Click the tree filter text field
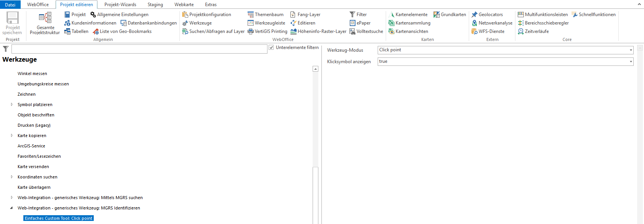 pos(139,49)
